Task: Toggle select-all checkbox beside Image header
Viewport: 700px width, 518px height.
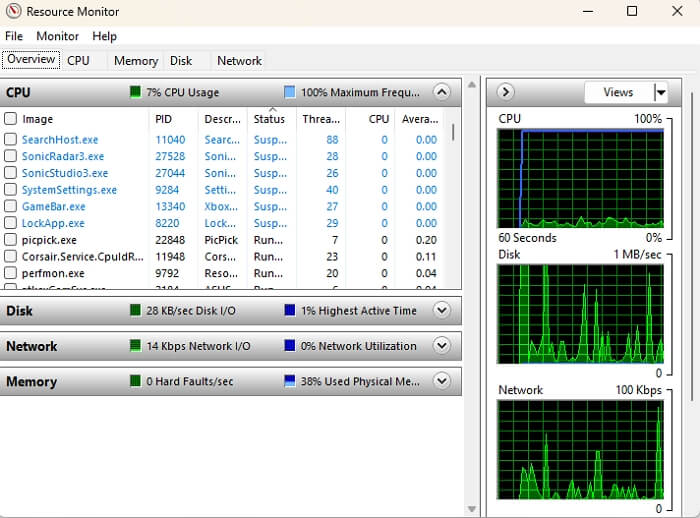Action: pos(10,119)
